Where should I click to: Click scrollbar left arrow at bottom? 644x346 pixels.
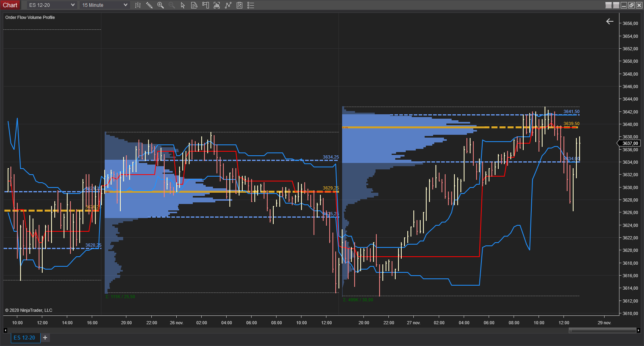click(5, 330)
